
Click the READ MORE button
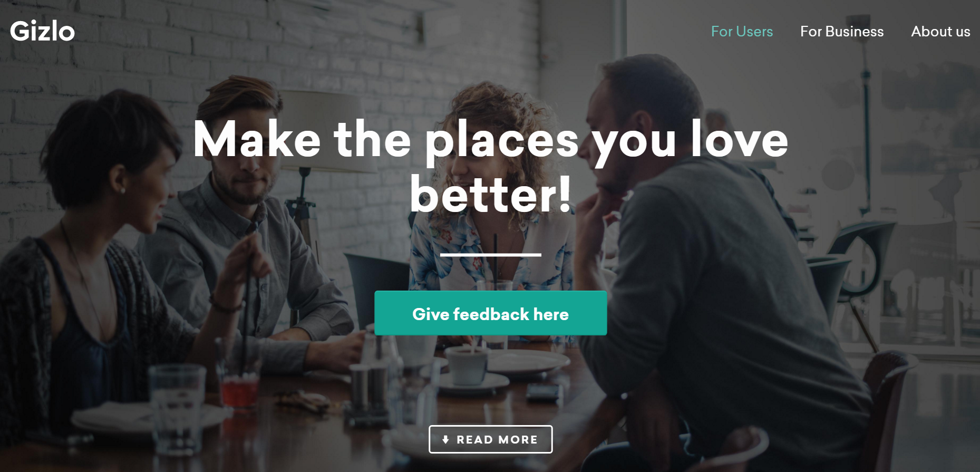490,439
